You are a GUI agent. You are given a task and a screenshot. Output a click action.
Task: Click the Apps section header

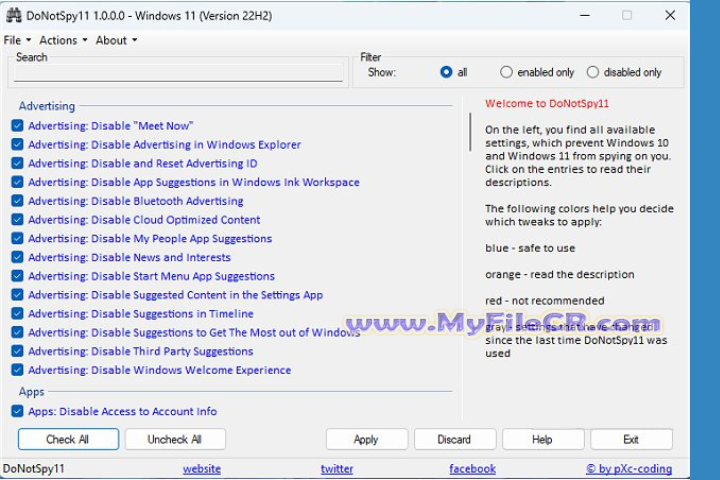tap(32, 392)
